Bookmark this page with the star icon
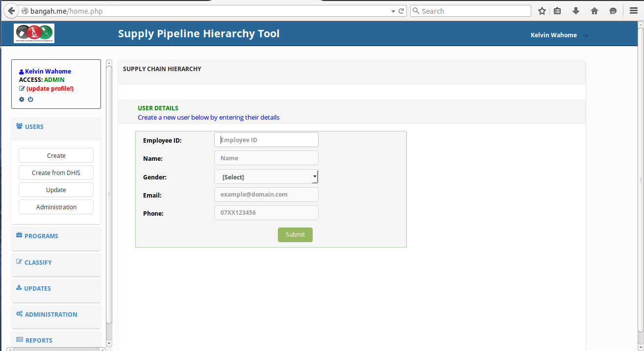 (542, 11)
